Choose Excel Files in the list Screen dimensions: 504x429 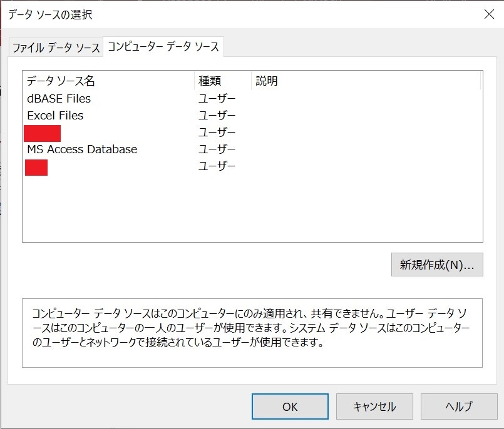click(55, 116)
